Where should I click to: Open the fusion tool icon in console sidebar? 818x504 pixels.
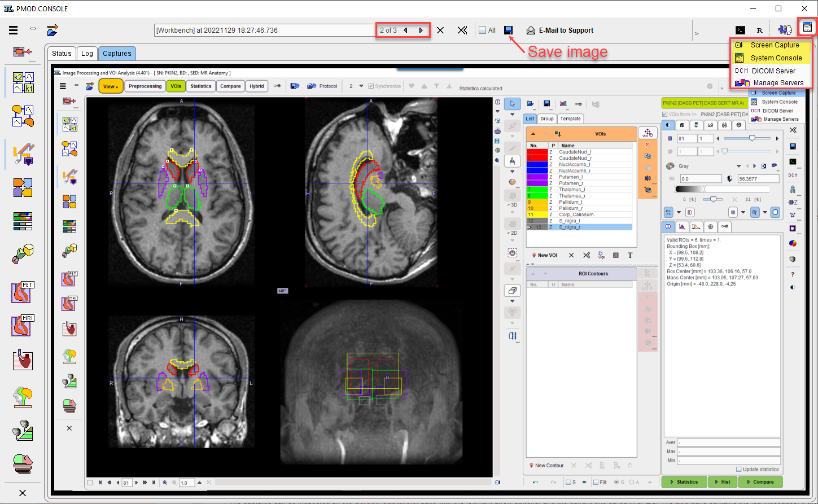tap(23, 187)
